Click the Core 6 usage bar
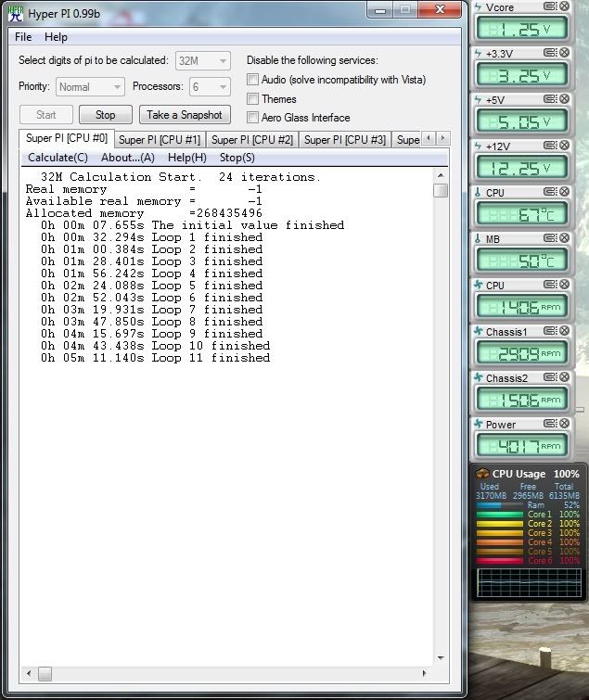This screenshot has height=700, width=589. (499, 561)
